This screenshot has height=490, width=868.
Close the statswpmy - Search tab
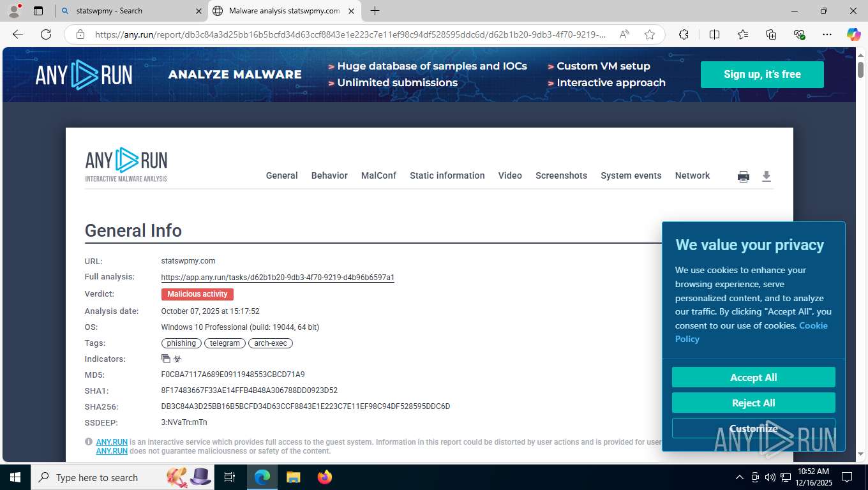198,11
